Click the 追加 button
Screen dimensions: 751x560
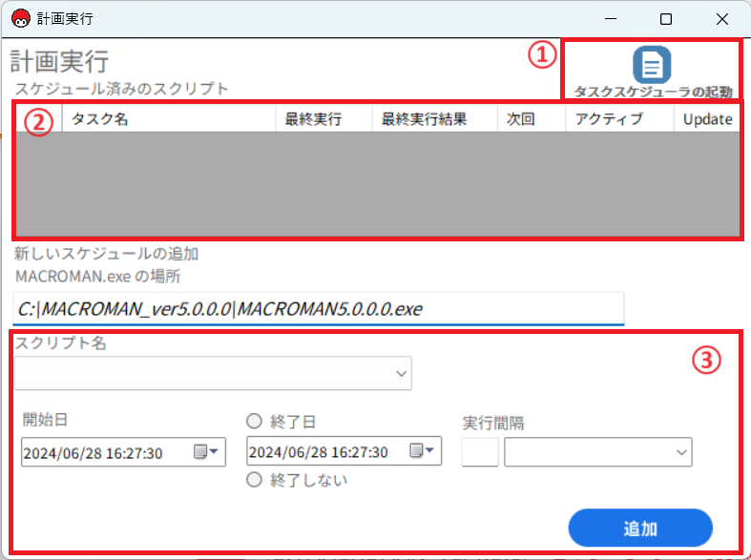[640, 528]
